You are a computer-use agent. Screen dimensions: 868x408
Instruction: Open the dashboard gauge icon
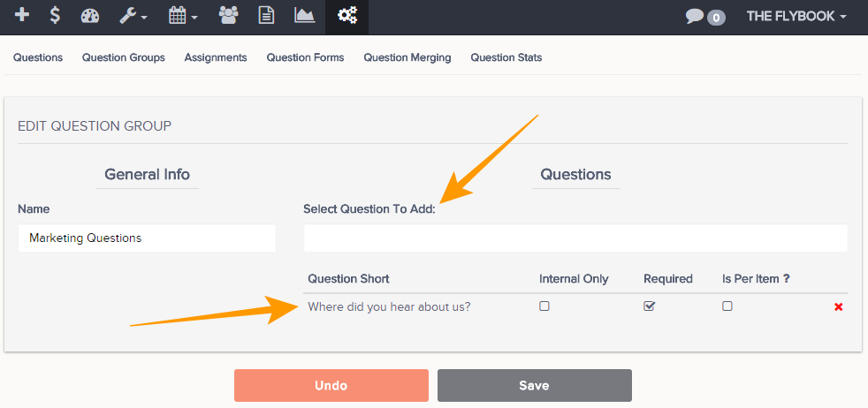pyautogui.click(x=89, y=16)
